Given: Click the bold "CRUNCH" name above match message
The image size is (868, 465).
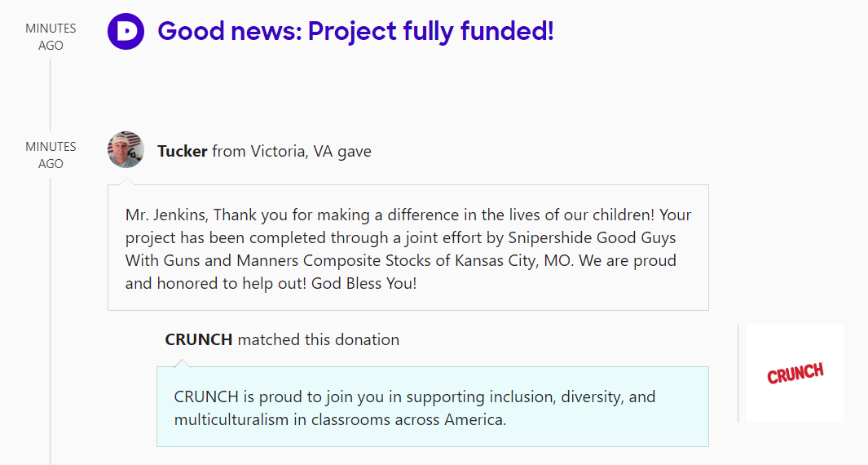Looking at the screenshot, I should [x=198, y=339].
